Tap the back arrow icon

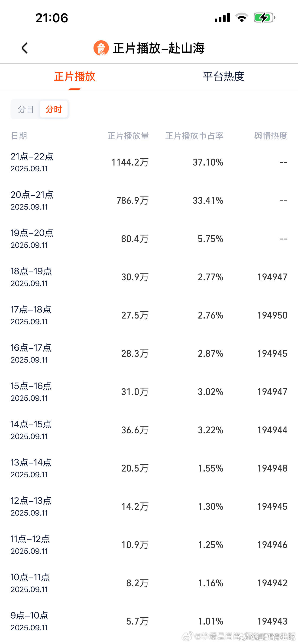click(x=25, y=48)
